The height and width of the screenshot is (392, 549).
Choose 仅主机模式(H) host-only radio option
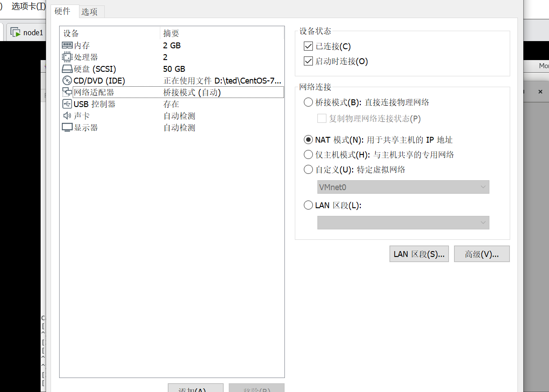(x=308, y=155)
